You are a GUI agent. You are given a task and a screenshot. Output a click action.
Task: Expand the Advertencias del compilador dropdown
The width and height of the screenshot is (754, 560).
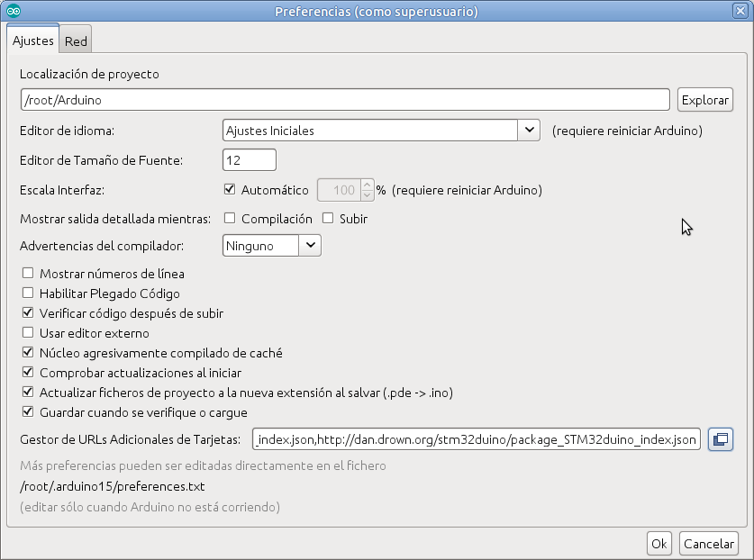(x=310, y=245)
